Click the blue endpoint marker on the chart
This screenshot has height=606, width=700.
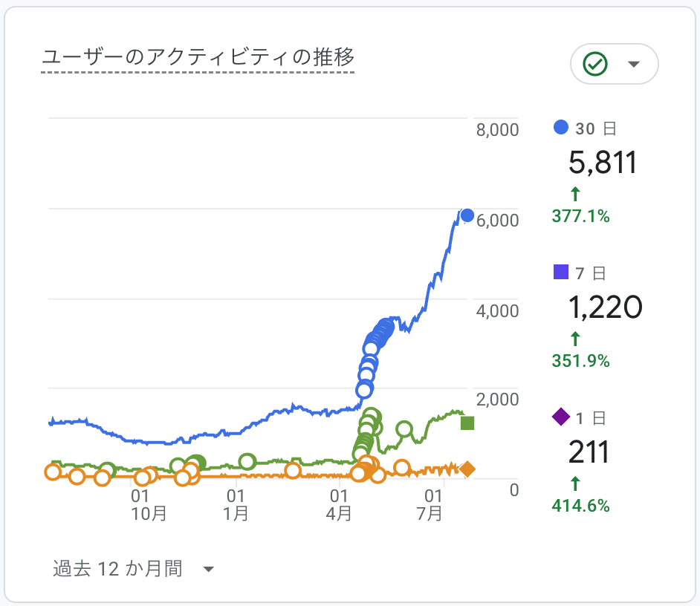(466, 215)
